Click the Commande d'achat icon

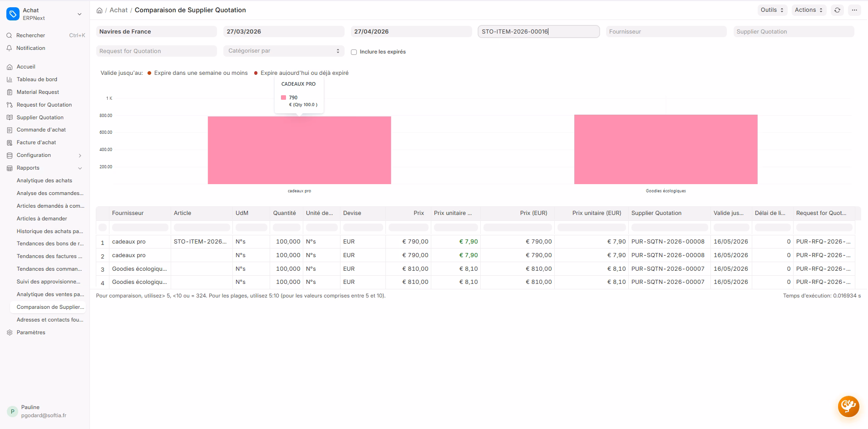coord(10,130)
